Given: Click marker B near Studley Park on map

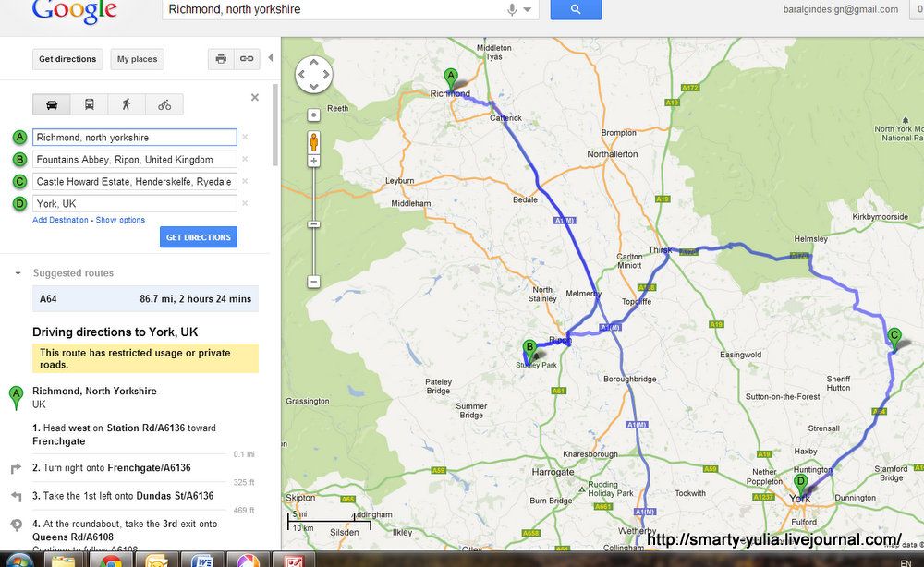Looking at the screenshot, I should (x=529, y=350).
